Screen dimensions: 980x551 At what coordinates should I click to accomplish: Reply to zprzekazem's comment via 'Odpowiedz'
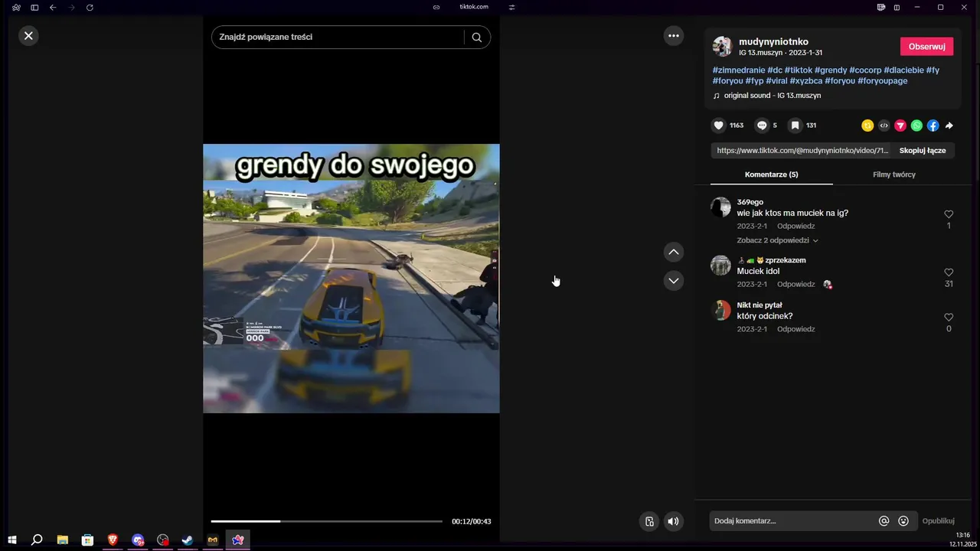(x=795, y=285)
